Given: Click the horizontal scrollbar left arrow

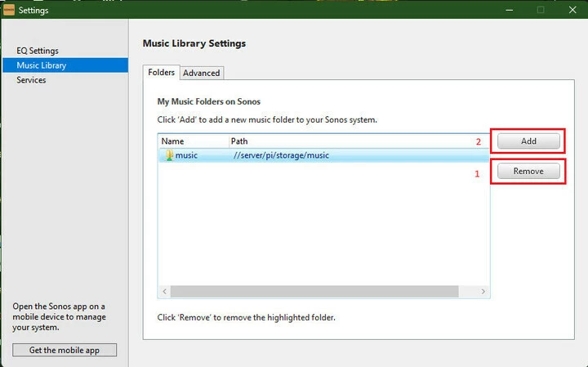Looking at the screenshot, I should 165,291.
